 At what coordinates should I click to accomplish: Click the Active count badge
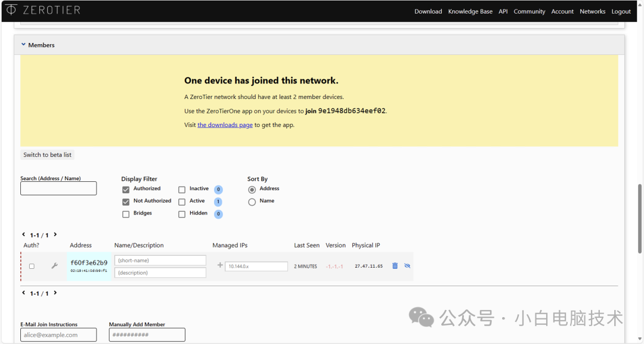[x=218, y=202]
